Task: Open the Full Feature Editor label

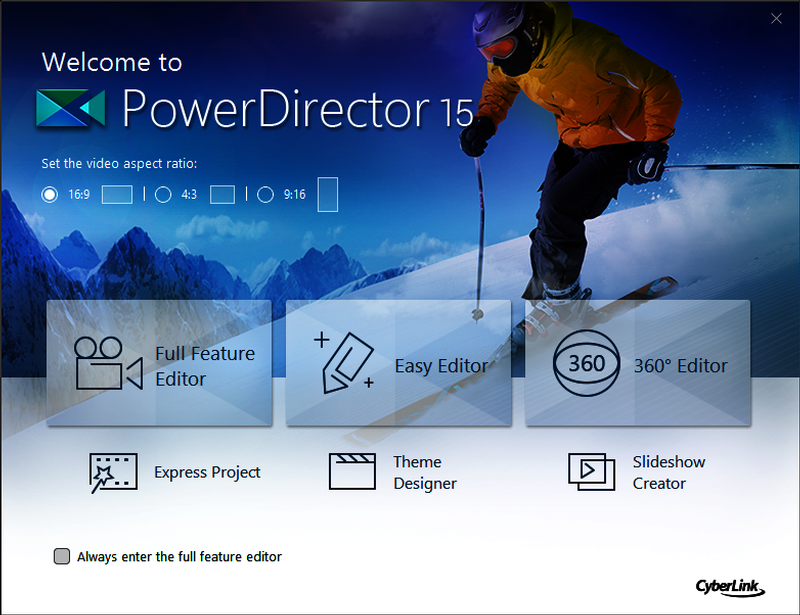Action: [x=205, y=366]
